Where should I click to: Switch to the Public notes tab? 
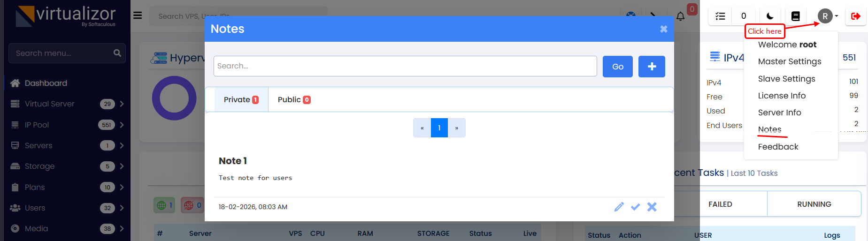[294, 100]
